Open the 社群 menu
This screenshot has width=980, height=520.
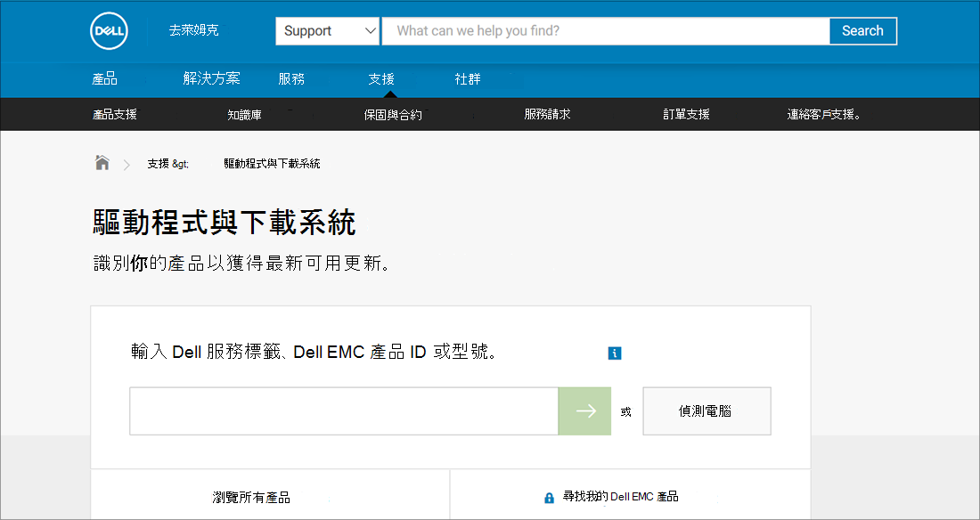[468, 78]
